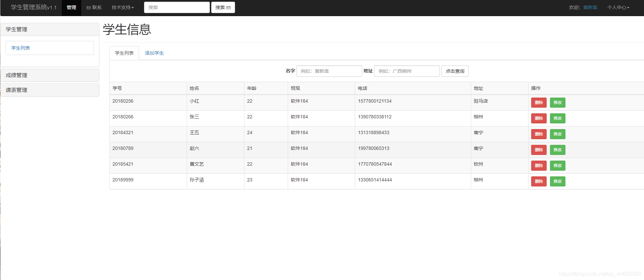This screenshot has height=280, width=644.
Task: Delete student 赵六 row
Action: (539, 150)
